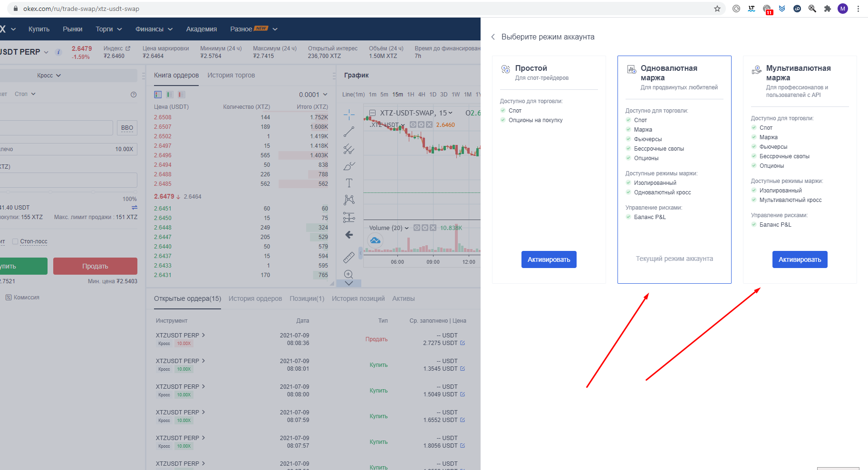Screen dimensions: 868x470
Task: Select the trend line drawing tool
Action: 349,132
